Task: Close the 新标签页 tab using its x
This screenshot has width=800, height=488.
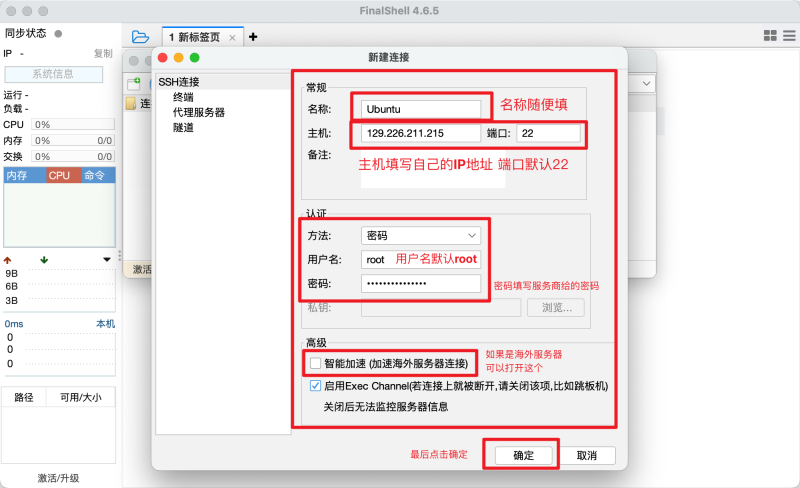Action: coord(232,37)
